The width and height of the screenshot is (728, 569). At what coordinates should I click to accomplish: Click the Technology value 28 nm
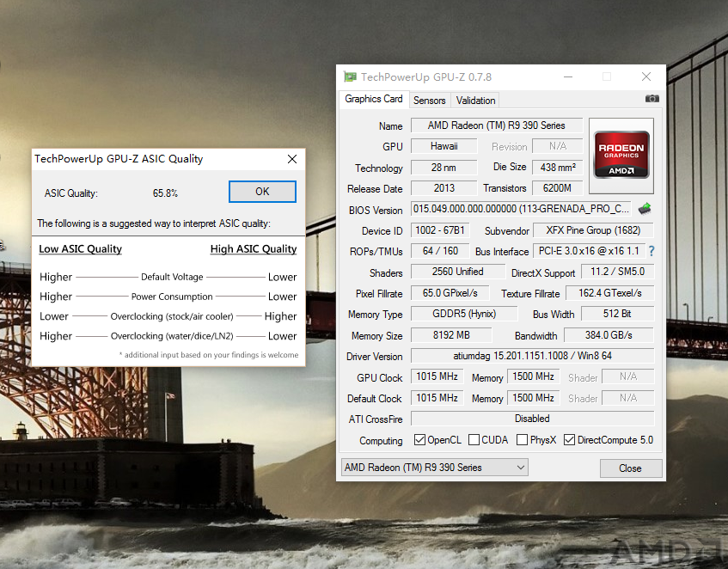(x=444, y=167)
